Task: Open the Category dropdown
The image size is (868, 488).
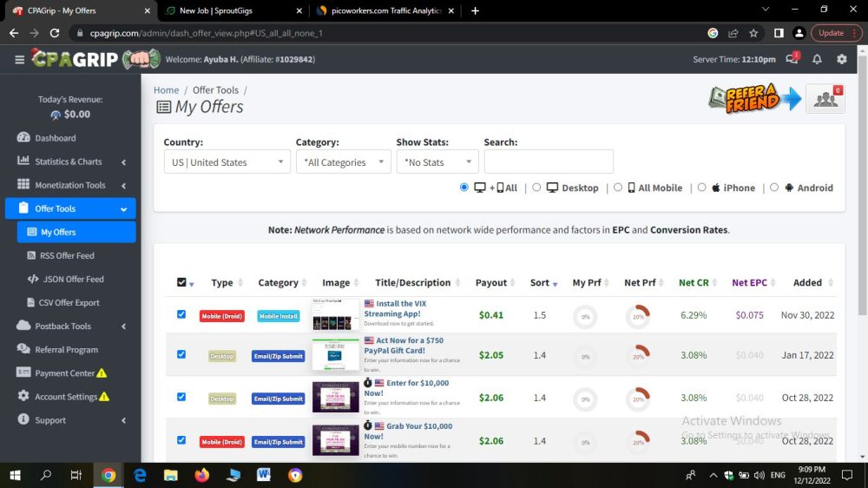Action: coord(343,162)
